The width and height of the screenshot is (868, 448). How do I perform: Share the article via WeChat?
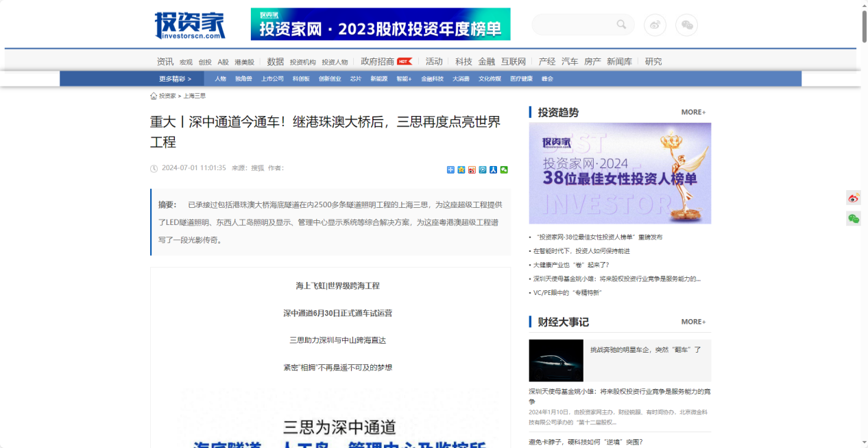pyautogui.click(x=504, y=169)
